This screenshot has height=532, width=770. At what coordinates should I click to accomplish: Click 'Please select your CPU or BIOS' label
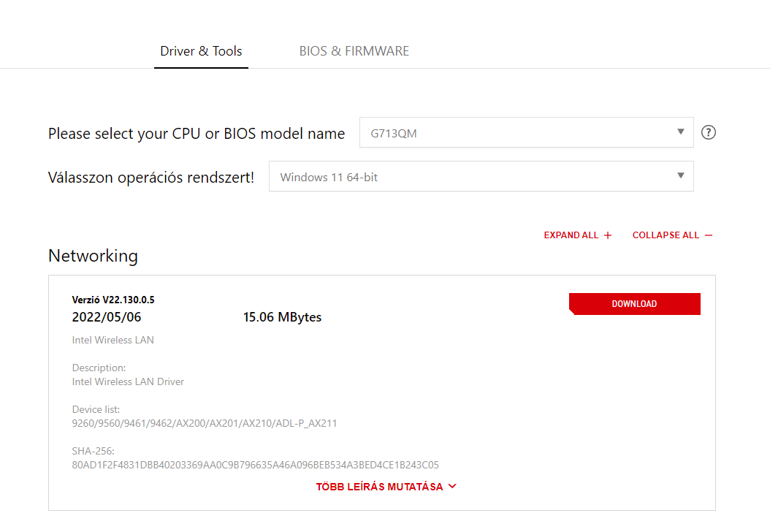coord(197,134)
